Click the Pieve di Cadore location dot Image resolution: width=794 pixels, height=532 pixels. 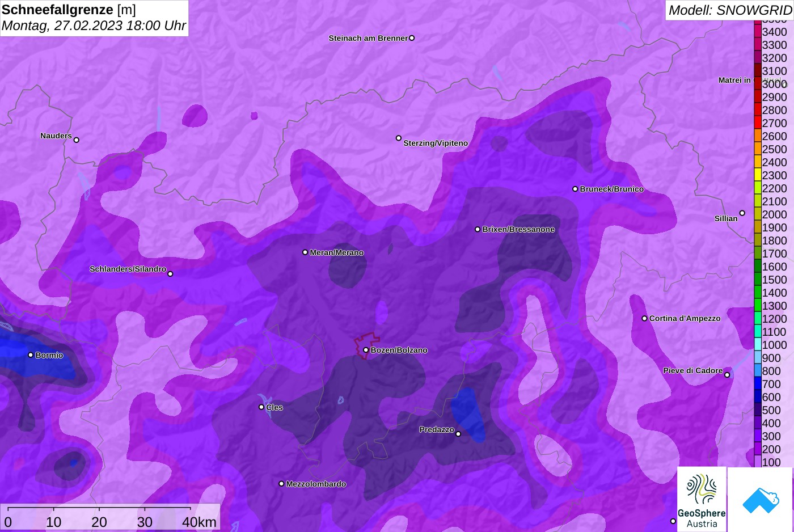tap(727, 375)
